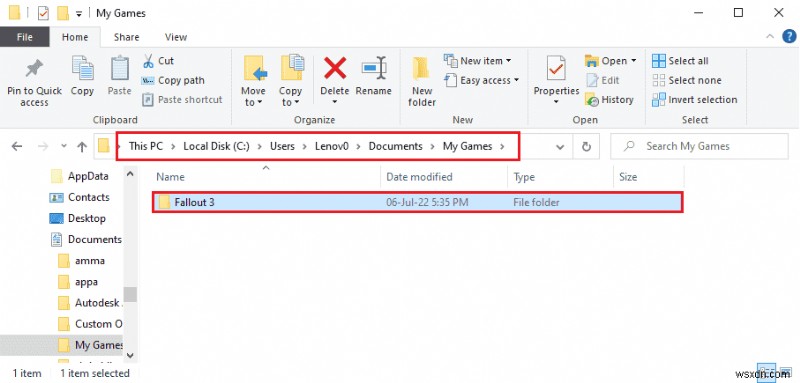
Task: Click the Search My Games box
Action: [x=699, y=146]
